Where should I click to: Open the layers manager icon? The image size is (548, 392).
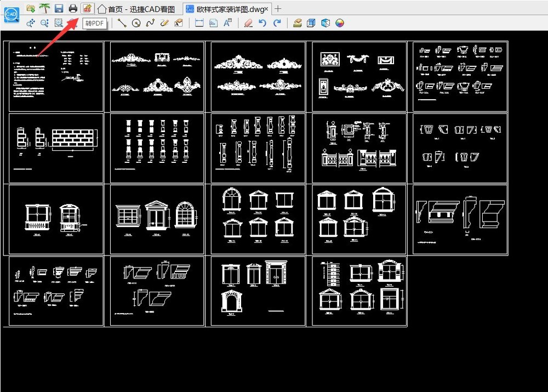pos(297,23)
